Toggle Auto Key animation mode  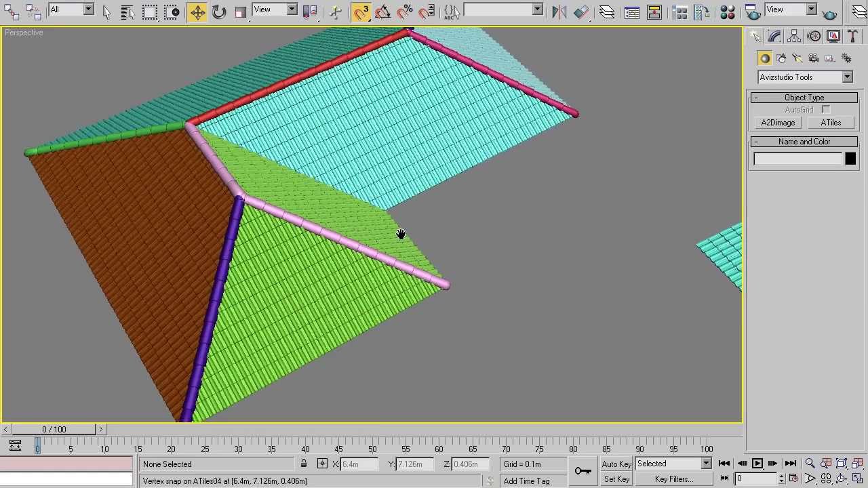(616, 464)
